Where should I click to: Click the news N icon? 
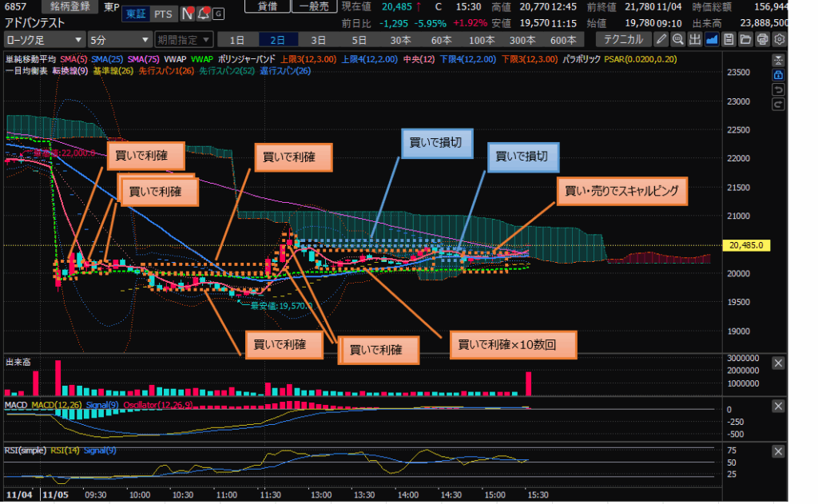[x=187, y=14]
